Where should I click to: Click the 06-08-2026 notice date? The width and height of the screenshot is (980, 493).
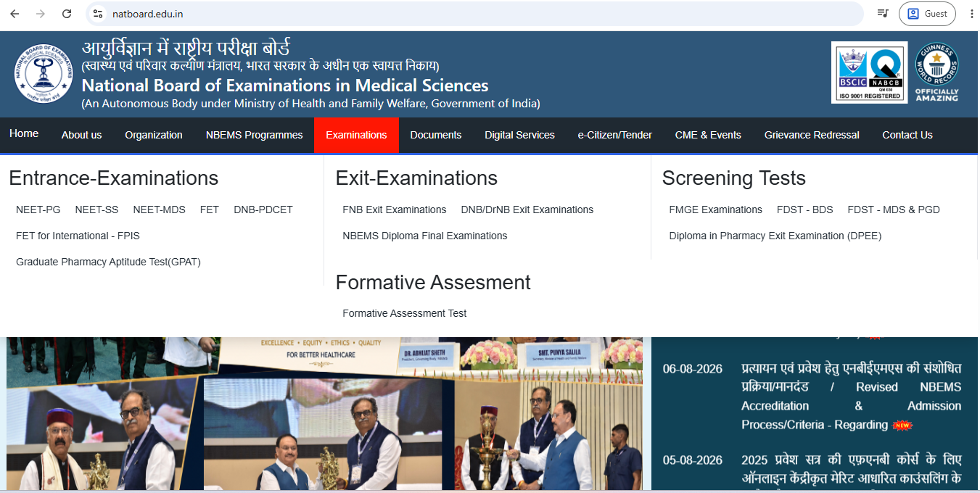click(693, 369)
